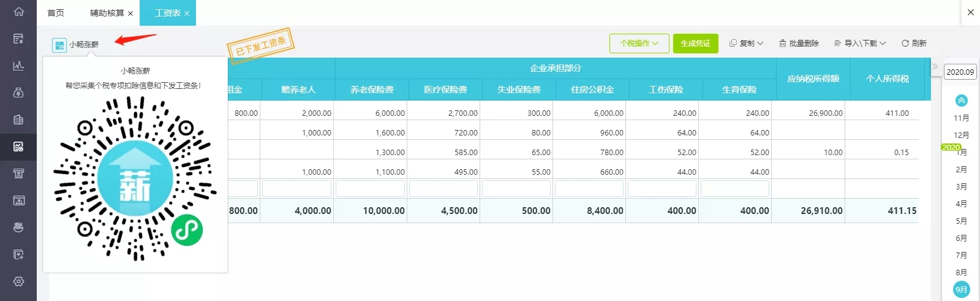Click the 个人所得税 column header

888,79
